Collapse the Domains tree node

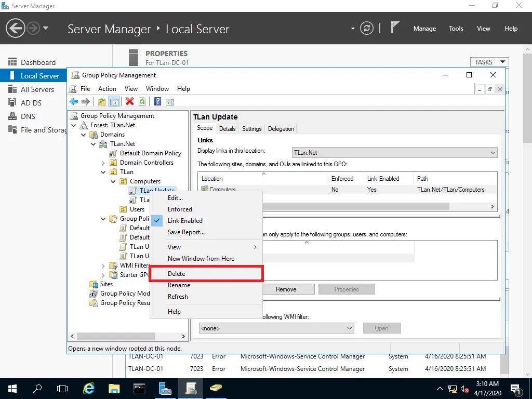84,135
